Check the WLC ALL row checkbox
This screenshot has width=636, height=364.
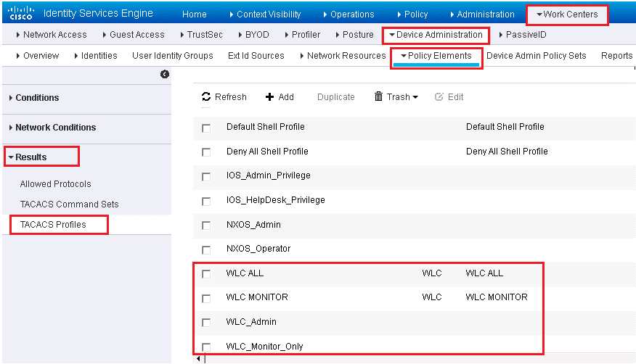point(206,274)
